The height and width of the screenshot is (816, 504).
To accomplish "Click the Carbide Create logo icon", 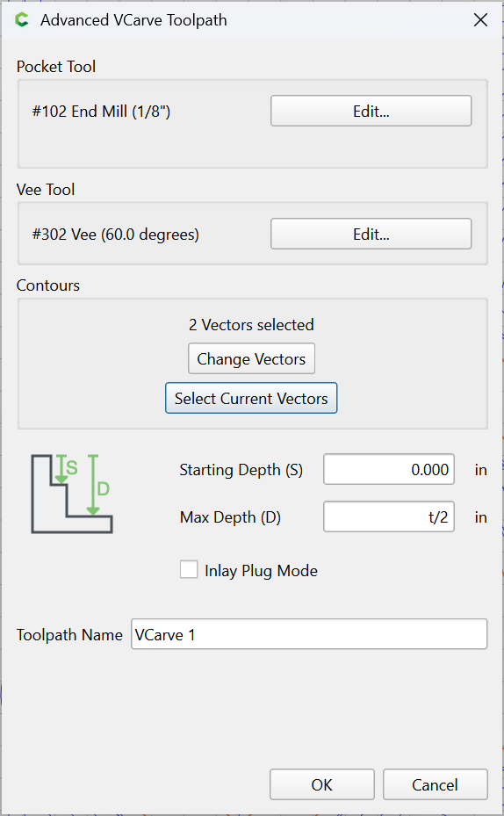I will point(22,20).
